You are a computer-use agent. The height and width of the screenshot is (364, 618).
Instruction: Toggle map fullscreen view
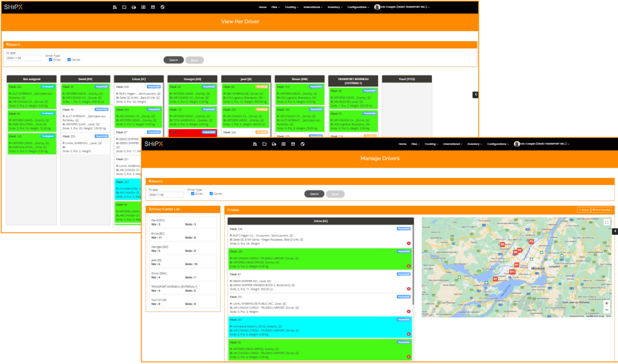tap(607, 222)
